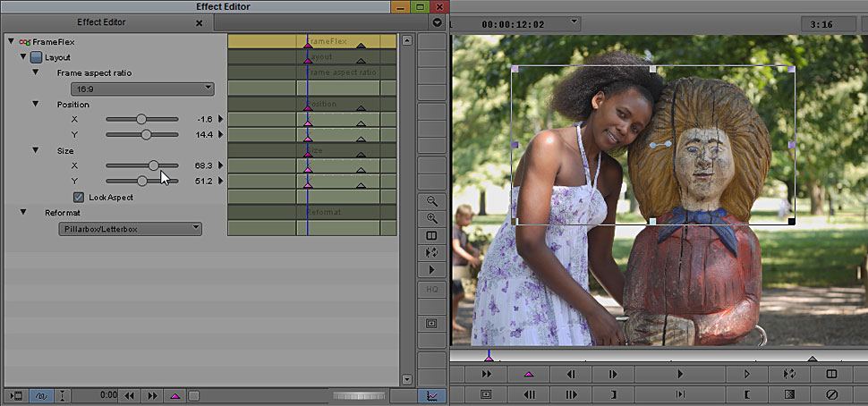Toggle the HQ render quality button

click(432, 290)
